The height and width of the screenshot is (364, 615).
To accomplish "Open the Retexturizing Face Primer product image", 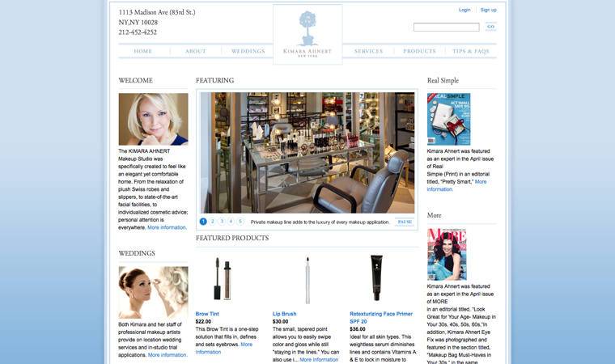I will click(376, 279).
